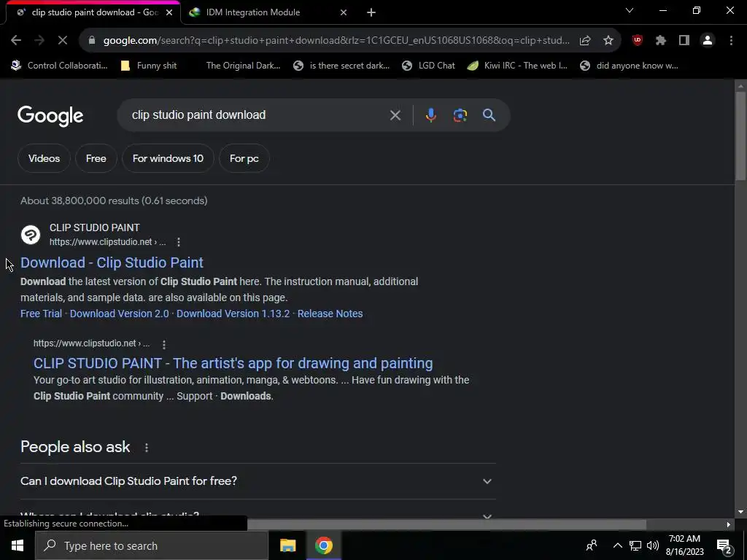Apply the For pc filter chip
Viewport: 747px width, 560px height.
(x=244, y=158)
